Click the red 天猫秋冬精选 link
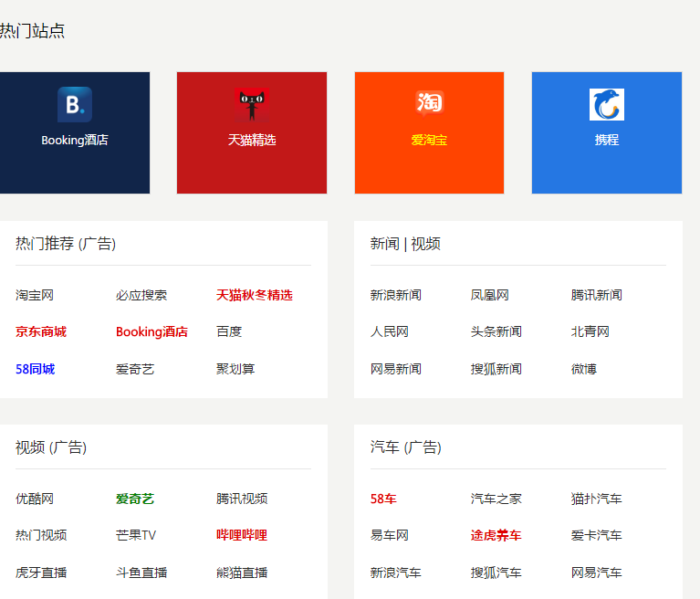The image size is (700, 599). (255, 295)
